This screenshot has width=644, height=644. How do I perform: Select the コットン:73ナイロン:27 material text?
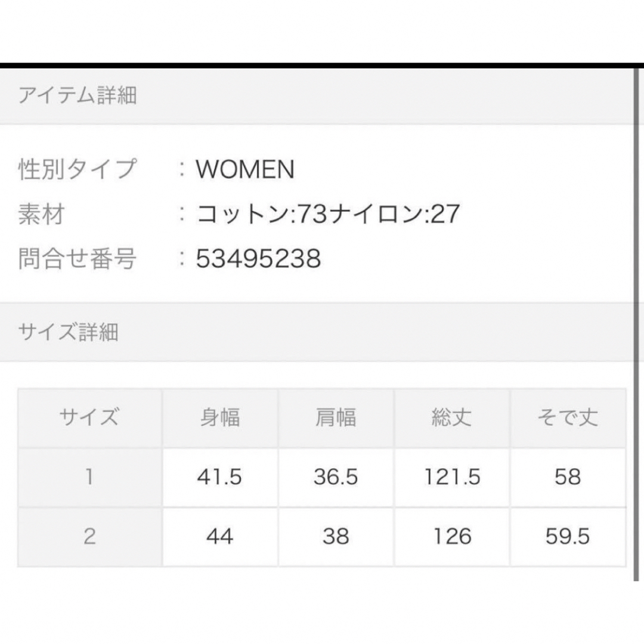[x=328, y=214]
